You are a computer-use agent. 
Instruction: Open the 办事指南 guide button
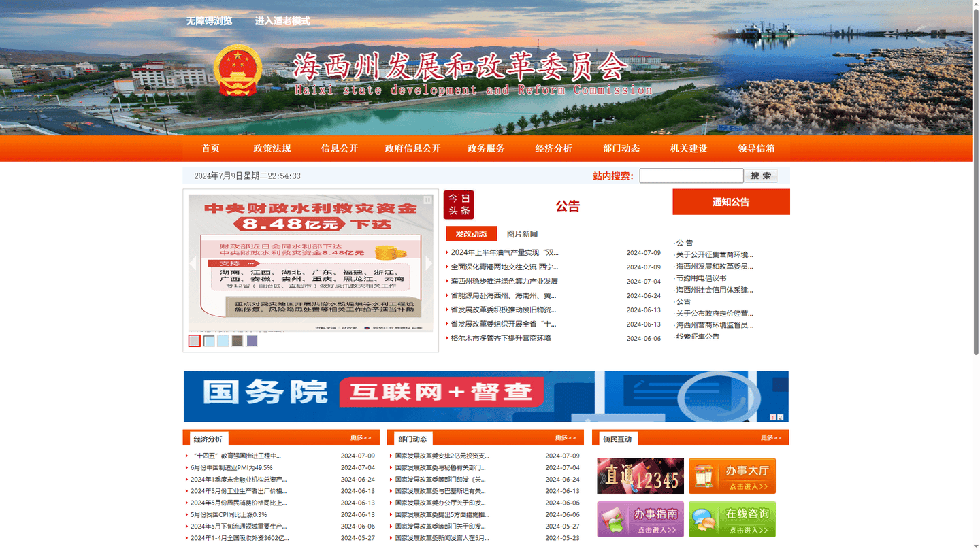point(640,519)
